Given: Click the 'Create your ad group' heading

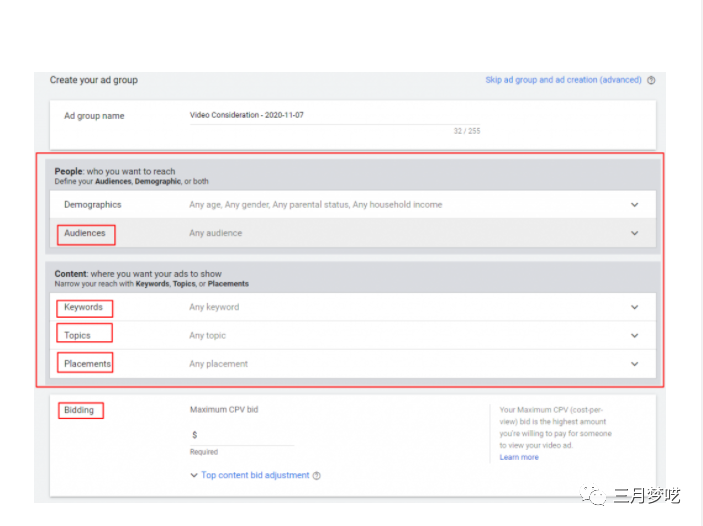Looking at the screenshot, I should [94, 80].
